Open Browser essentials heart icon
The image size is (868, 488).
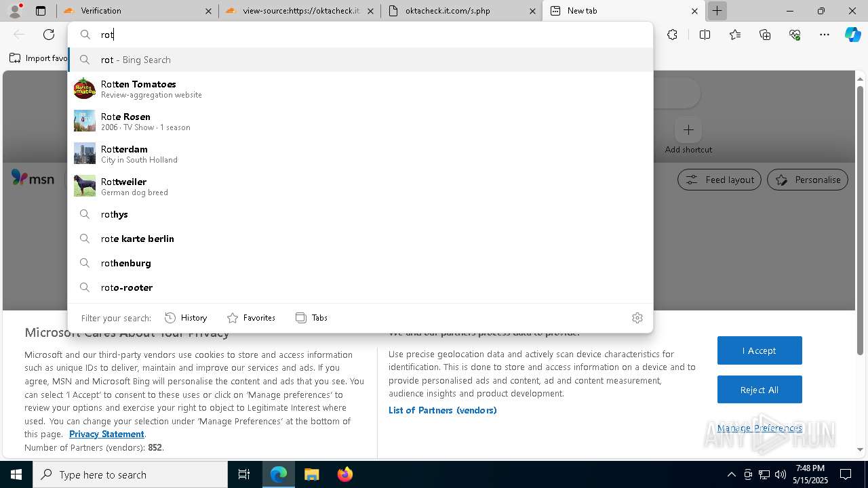tap(795, 35)
